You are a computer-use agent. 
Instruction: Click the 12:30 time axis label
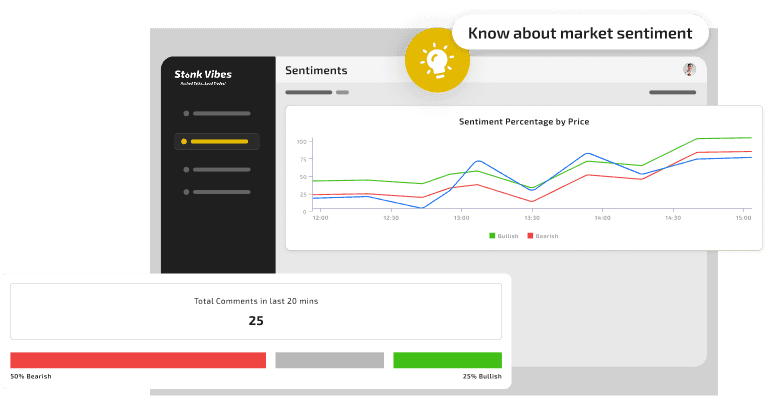[391, 218]
